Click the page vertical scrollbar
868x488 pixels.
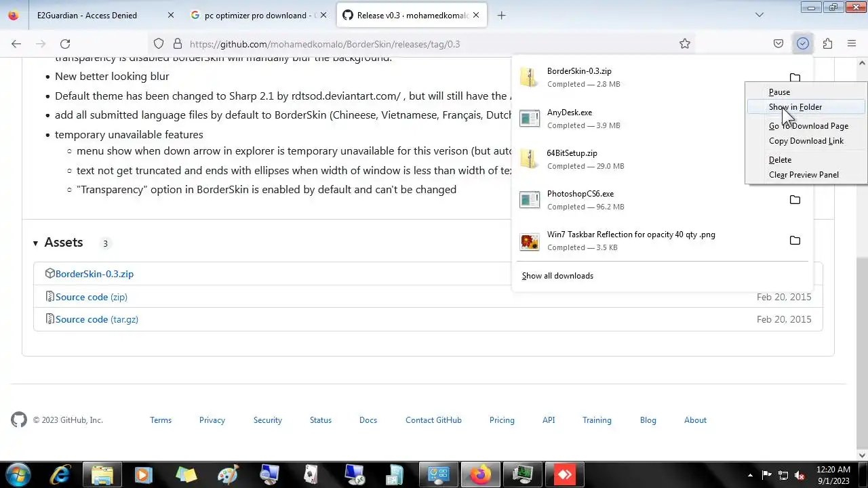[x=862, y=258]
